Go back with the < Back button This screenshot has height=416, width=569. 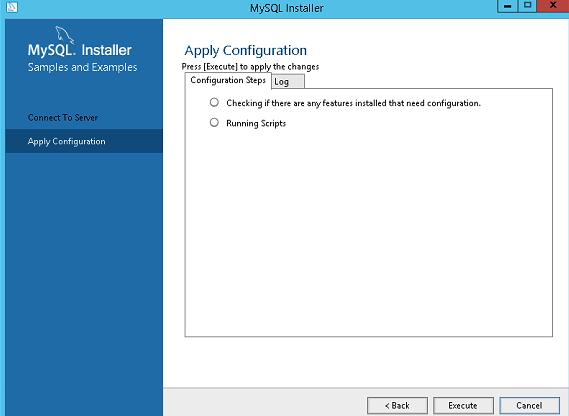[397, 405]
